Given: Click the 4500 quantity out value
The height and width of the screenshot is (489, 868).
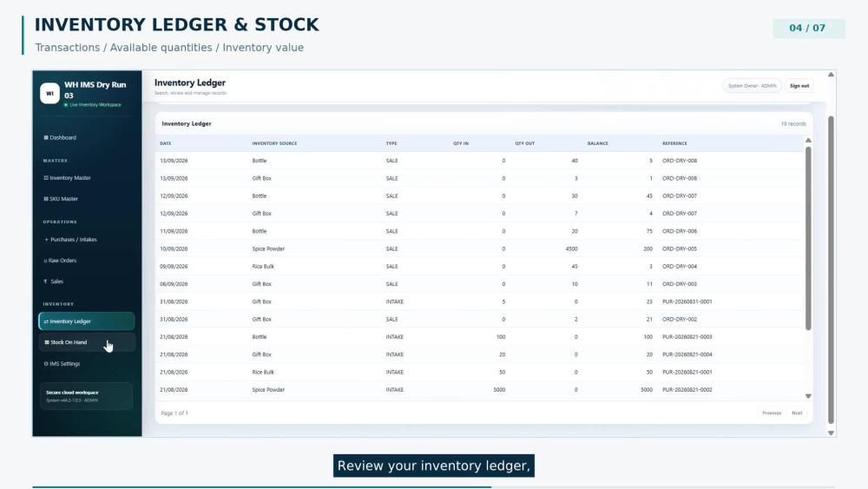Looking at the screenshot, I should pyautogui.click(x=571, y=248).
